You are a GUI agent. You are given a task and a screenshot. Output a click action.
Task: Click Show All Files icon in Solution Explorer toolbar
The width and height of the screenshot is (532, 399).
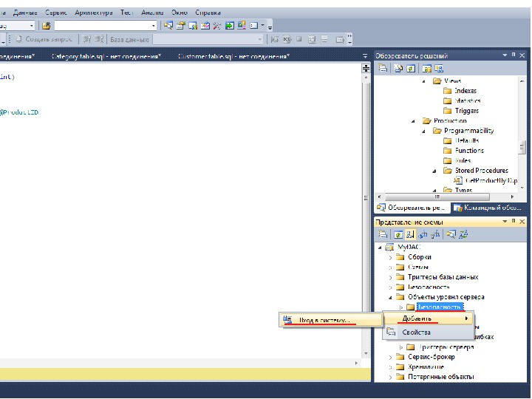[398, 68]
